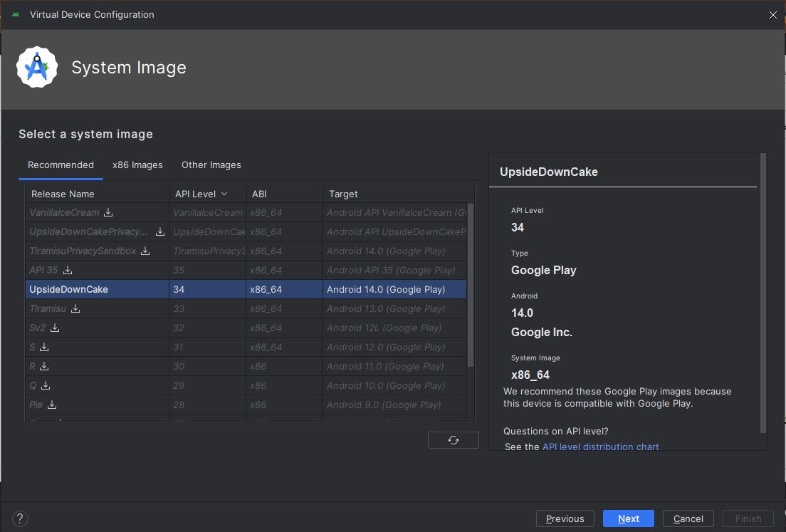Viewport: 786px width, 532px height.
Task: Cancel the virtual device configuration
Action: point(688,518)
